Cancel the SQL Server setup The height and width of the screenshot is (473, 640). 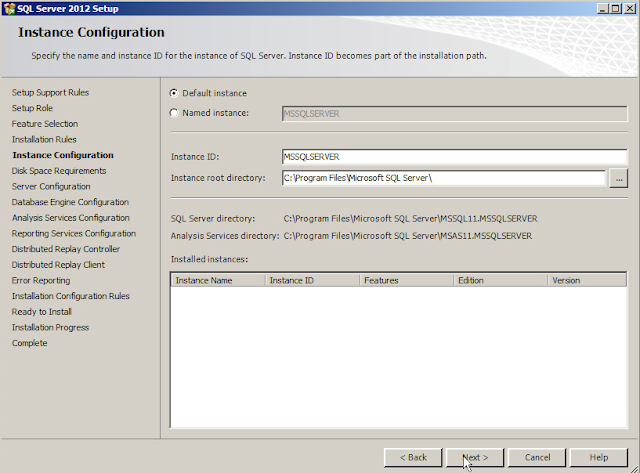point(537,457)
